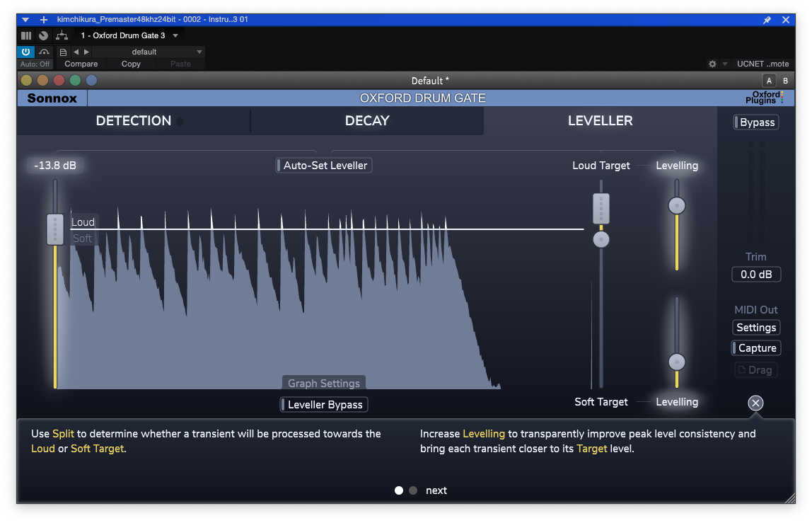Click the Loud/Soft split slider handle
Image resolution: width=812 pixels, height=523 pixels.
55,229
